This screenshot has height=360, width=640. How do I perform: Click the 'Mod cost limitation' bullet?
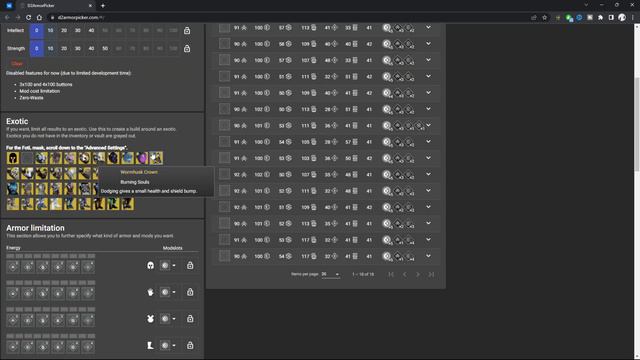tap(40, 91)
